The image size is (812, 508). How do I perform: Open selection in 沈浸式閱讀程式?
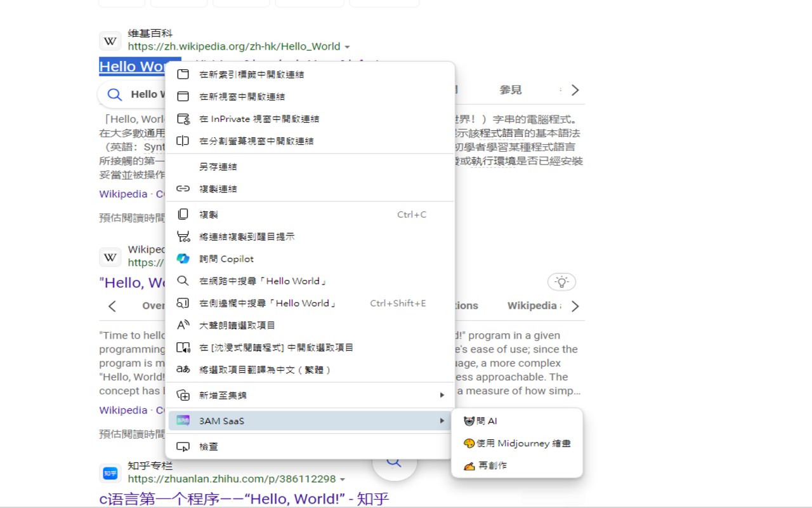[x=310, y=347]
